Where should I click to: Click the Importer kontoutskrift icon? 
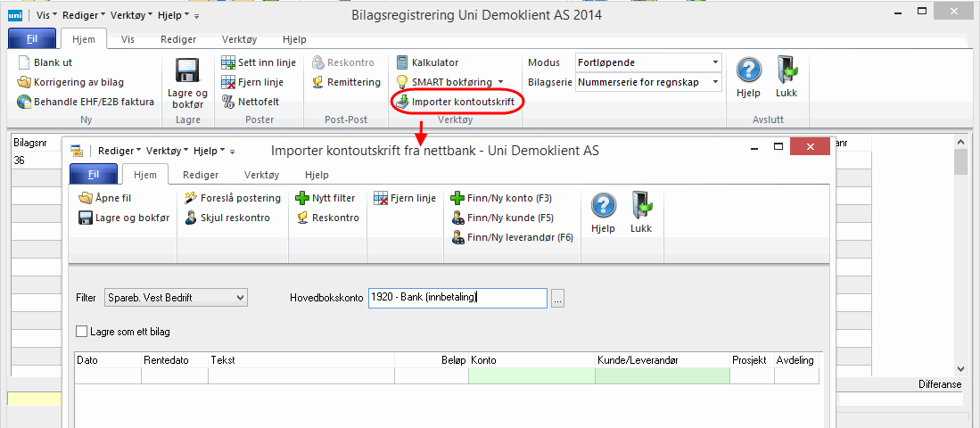(x=402, y=102)
